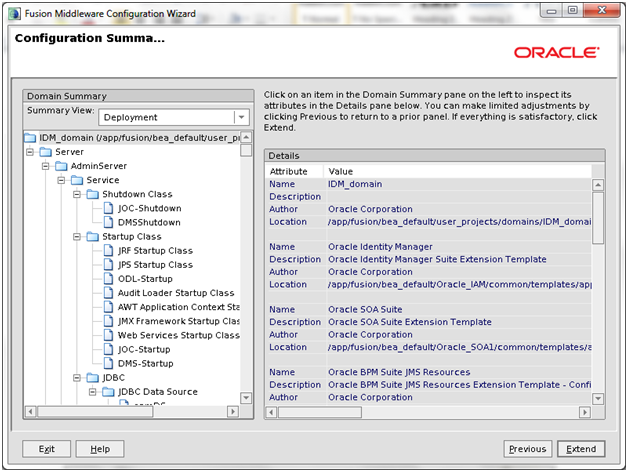Click the IDM_domain root folder icon
Image resolution: width=628 pixels, height=472 pixels.
click(30, 138)
